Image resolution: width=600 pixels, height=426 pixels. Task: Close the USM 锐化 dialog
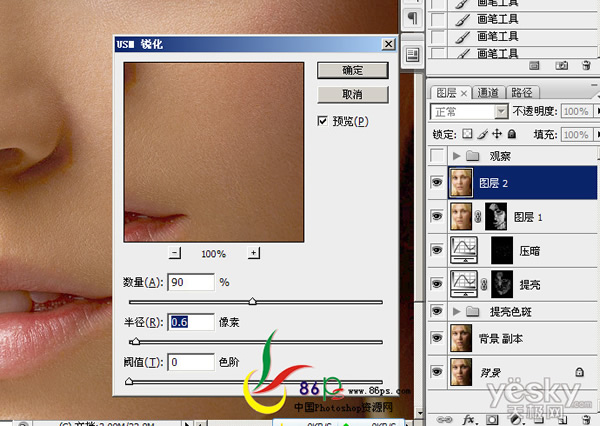tap(388, 44)
